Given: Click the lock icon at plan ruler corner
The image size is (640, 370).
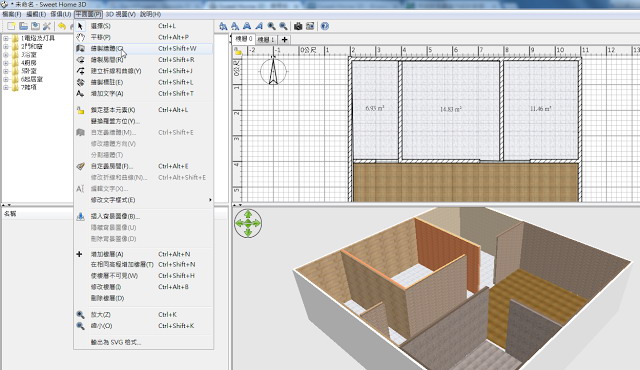Looking at the screenshot, I should 238,51.
